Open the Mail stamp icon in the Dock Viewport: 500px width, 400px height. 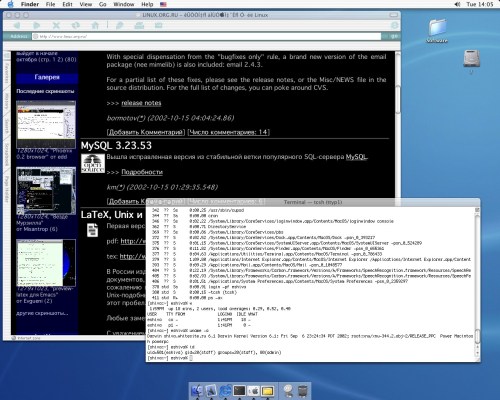[x=211, y=391]
